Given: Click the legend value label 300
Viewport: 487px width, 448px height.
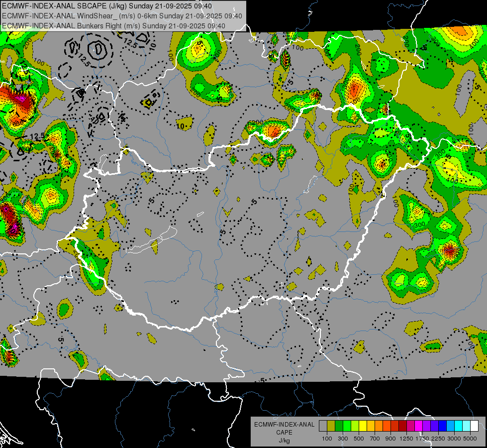Looking at the screenshot, I should point(343,439).
